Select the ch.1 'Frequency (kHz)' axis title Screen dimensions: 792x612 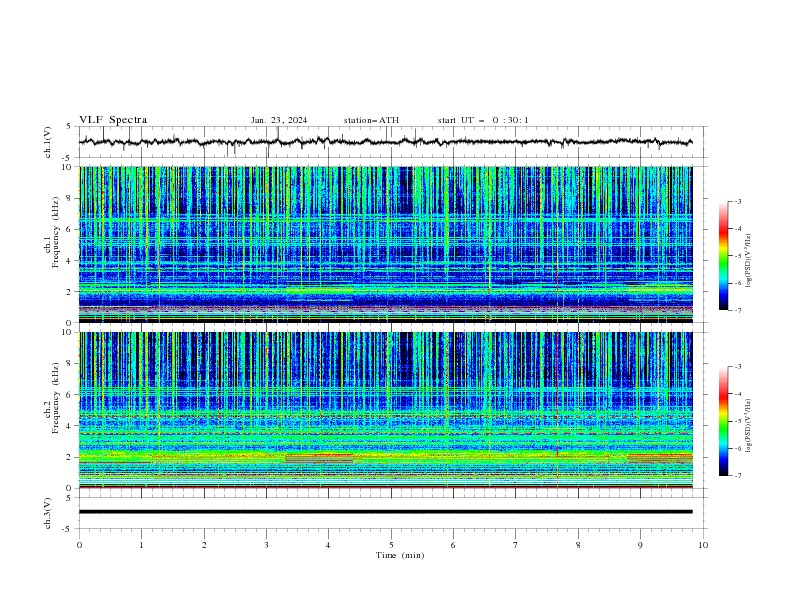point(56,232)
